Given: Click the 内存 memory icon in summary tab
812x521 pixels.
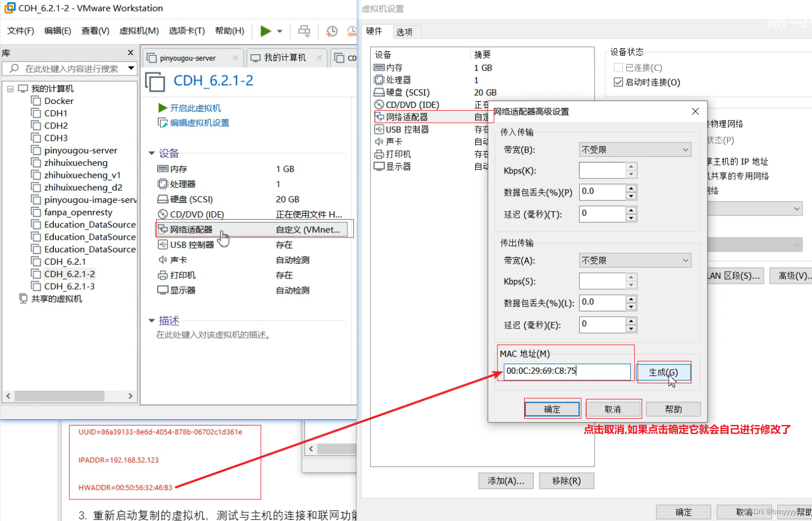Looking at the screenshot, I should coord(162,169).
